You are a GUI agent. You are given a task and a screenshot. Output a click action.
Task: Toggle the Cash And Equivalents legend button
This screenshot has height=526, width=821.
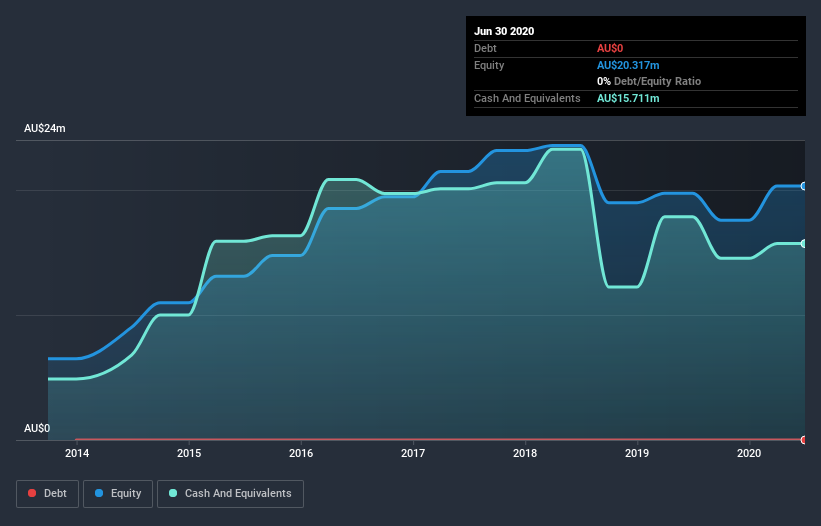pos(230,494)
